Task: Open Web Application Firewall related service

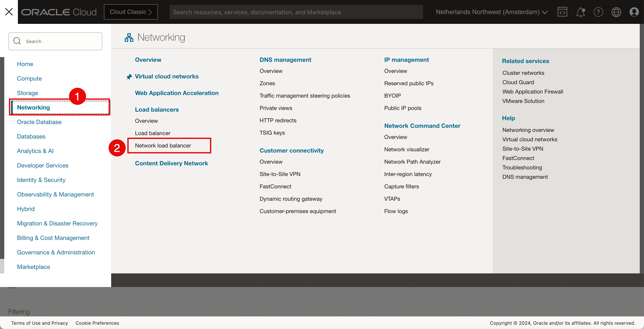Action: click(532, 92)
